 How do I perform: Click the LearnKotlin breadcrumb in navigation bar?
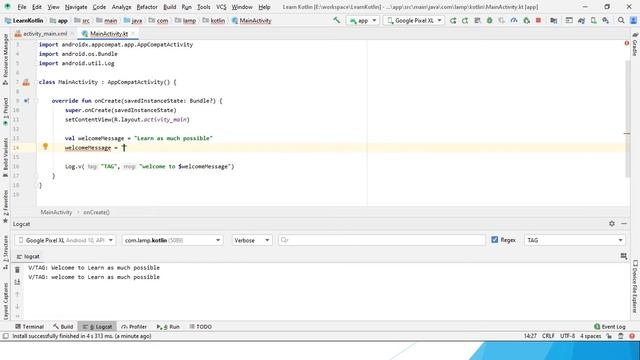[x=24, y=20]
